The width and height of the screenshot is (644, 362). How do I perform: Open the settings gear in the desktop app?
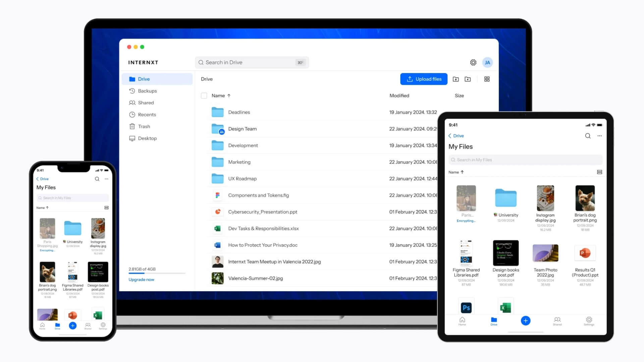click(x=473, y=62)
